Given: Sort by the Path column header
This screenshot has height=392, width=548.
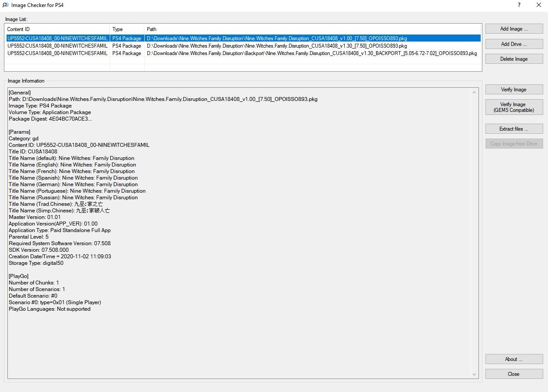Looking at the screenshot, I should point(313,29).
